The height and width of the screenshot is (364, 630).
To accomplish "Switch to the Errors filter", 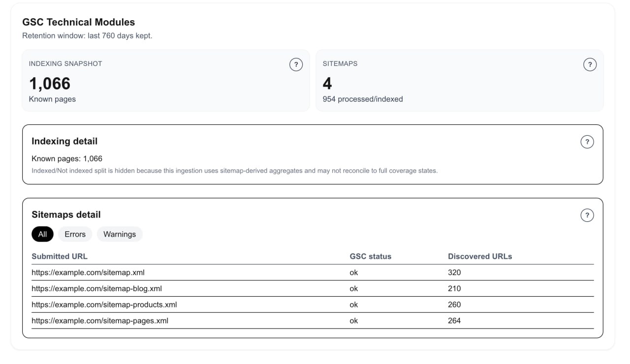I will [x=75, y=234].
